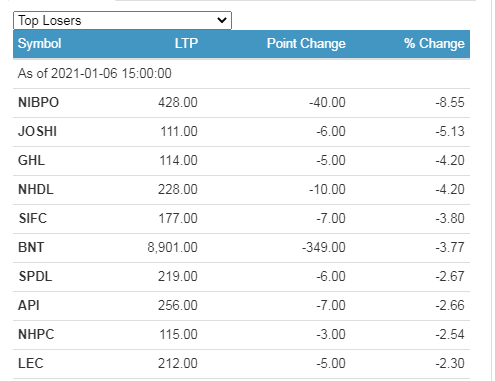
Task: Click the % Change column header
Action: click(x=434, y=44)
